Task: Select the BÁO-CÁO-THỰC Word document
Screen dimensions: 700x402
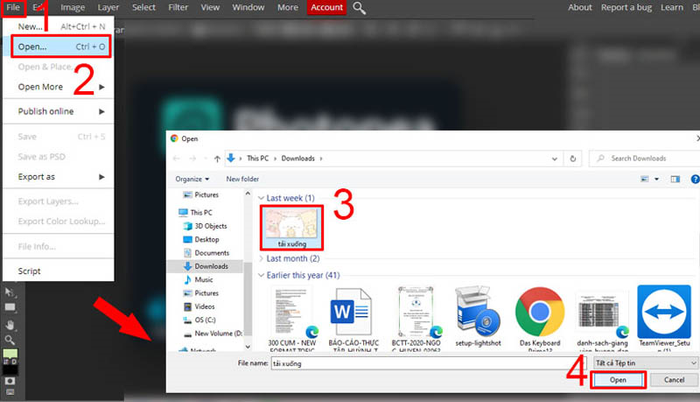Action: pos(353,318)
